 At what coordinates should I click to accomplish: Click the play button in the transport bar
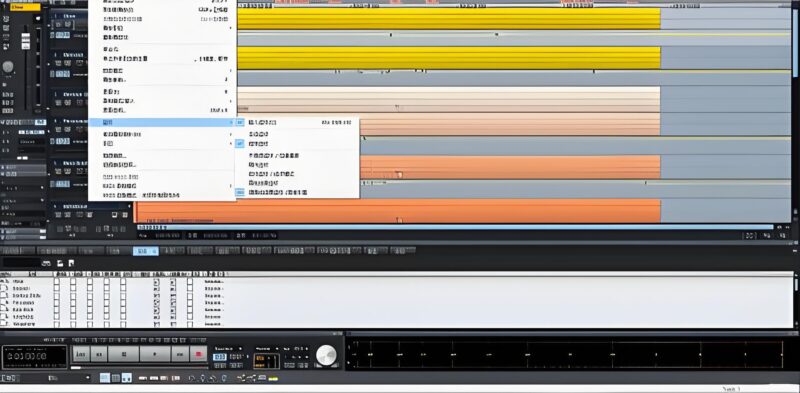[x=155, y=354]
